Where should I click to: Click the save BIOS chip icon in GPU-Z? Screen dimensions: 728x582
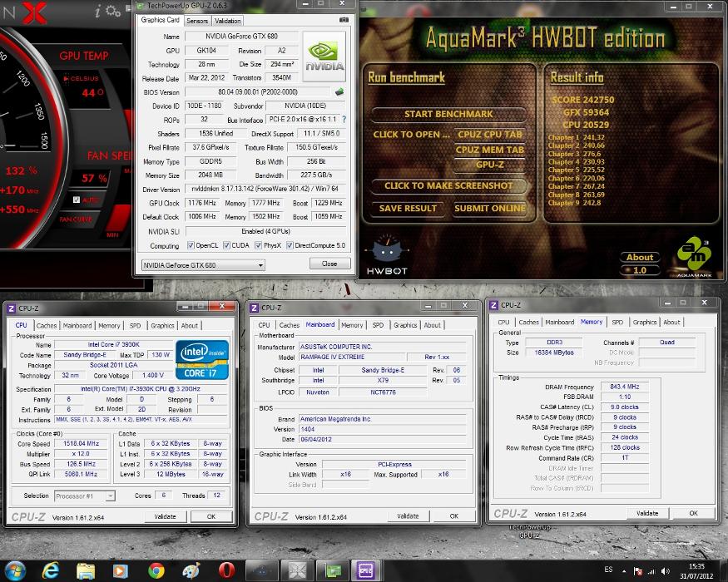[x=339, y=92]
